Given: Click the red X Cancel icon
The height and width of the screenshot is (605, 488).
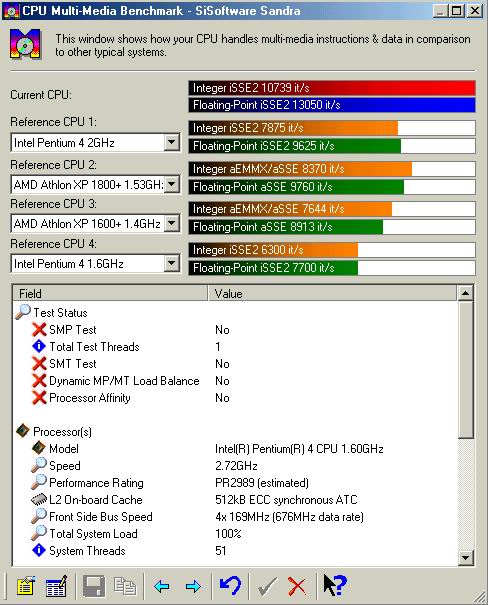Looking at the screenshot, I should tap(297, 586).
